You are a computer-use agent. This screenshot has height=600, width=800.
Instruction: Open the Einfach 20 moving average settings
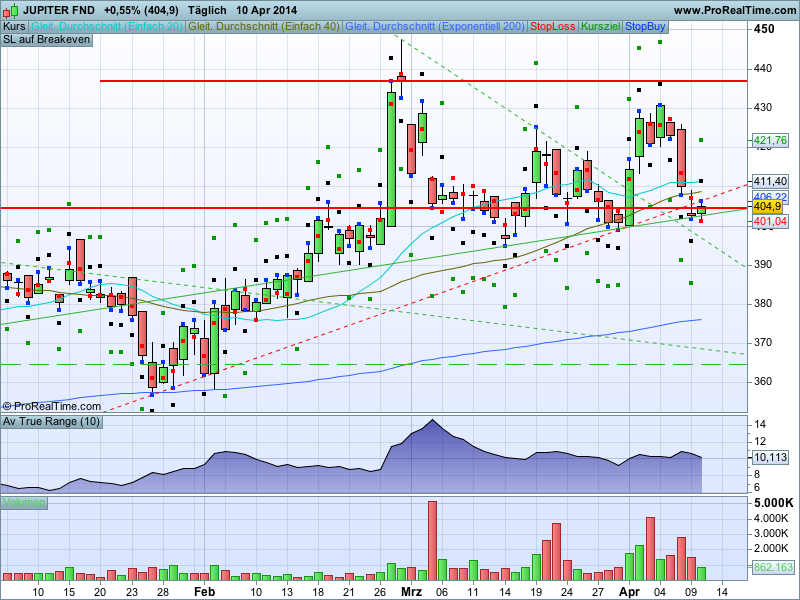coord(107,25)
